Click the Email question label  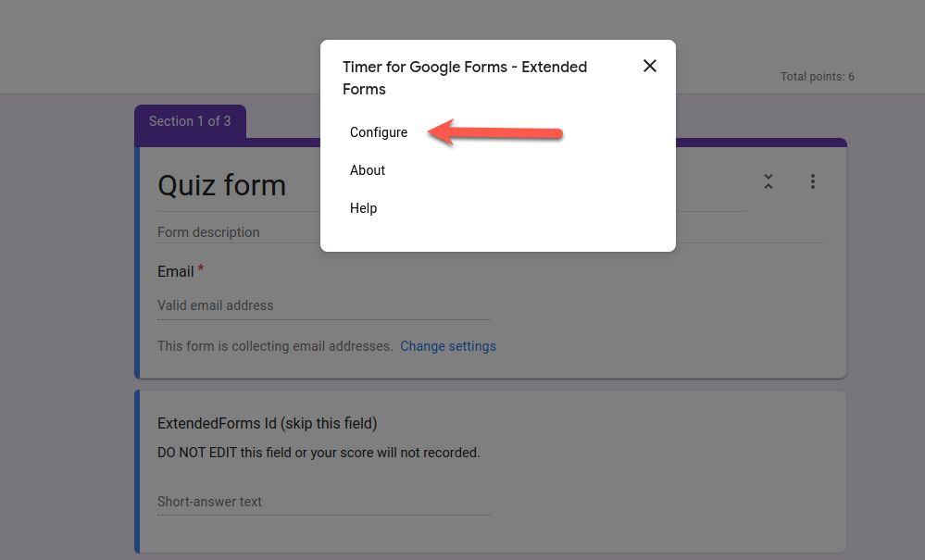click(x=176, y=271)
